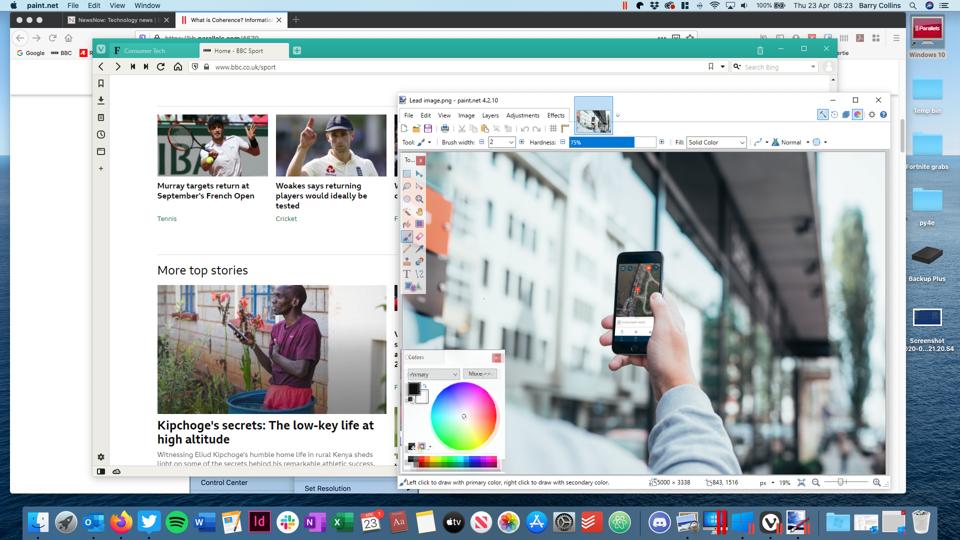The image size is (960, 540).
Task: Switch to the Consumer Tech tab
Action: point(145,50)
